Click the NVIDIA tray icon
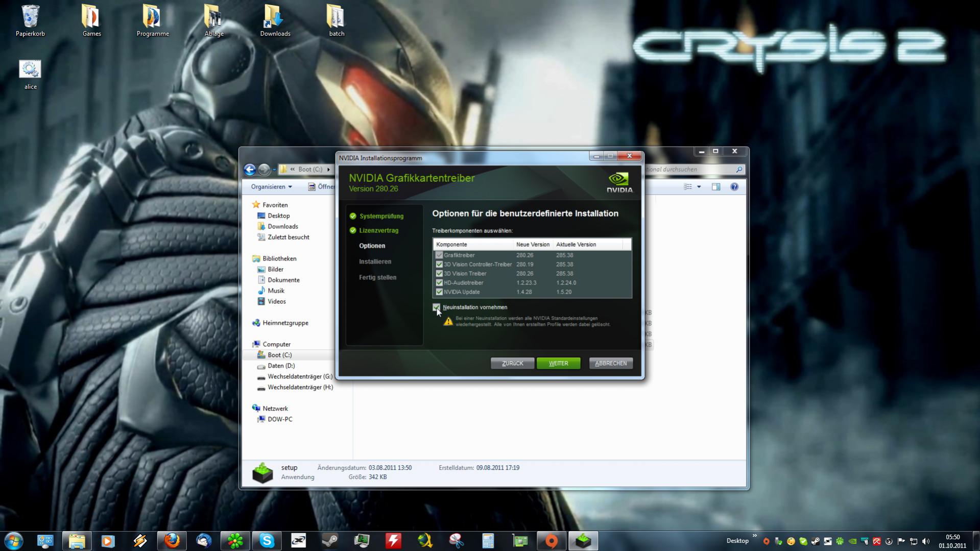Screen dimensions: 980x551 coord(852,541)
